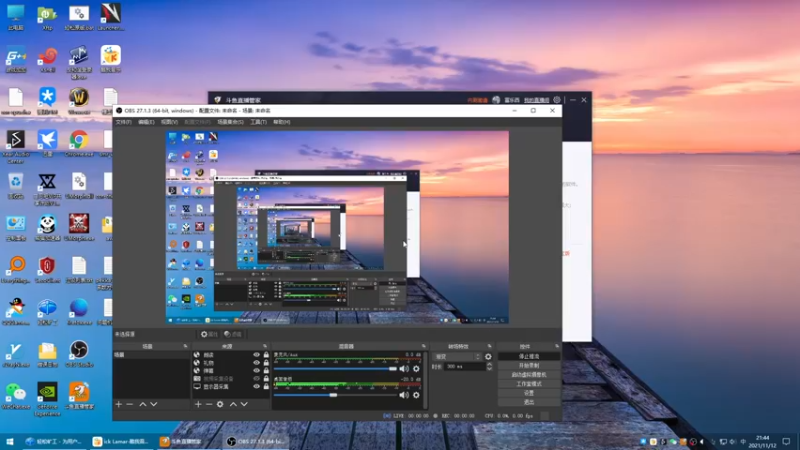Move scene up arrow in Scenes panel
The height and width of the screenshot is (450, 800).
coord(143,404)
